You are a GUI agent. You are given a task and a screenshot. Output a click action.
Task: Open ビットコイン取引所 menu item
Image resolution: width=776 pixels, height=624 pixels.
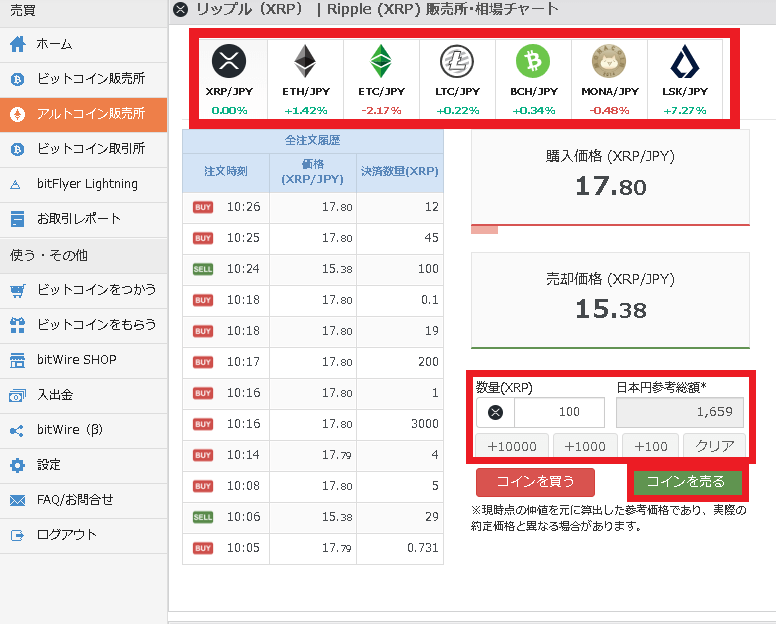(x=83, y=149)
